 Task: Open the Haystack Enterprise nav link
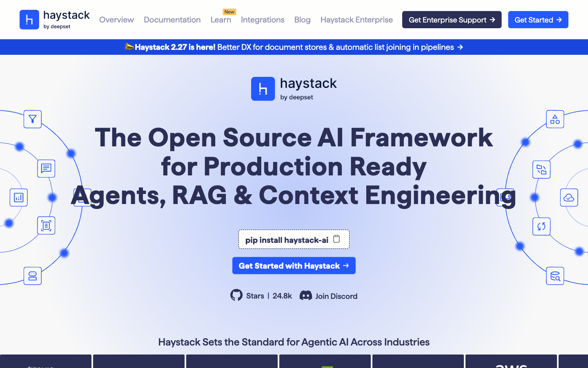[x=356, y=20]
